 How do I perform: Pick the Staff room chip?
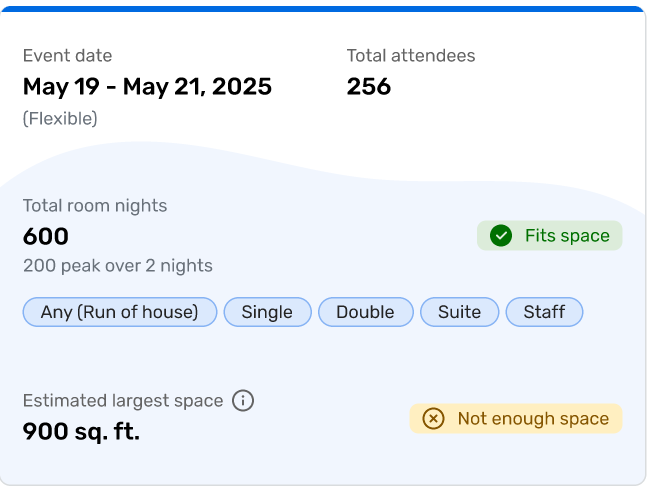pyautogui.click(x=544, y=312)
